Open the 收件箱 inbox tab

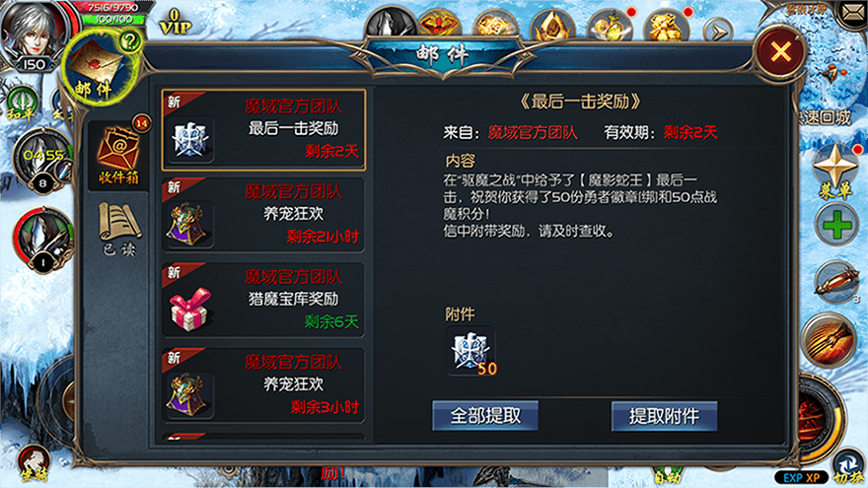117,155
